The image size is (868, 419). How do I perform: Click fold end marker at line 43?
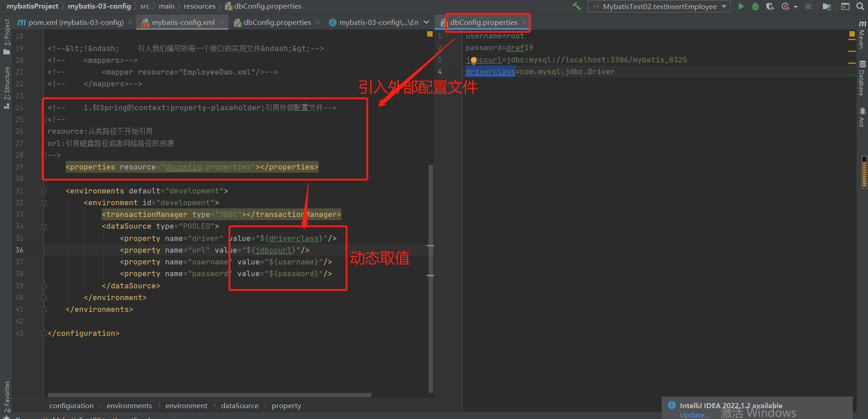pos(44,333)
